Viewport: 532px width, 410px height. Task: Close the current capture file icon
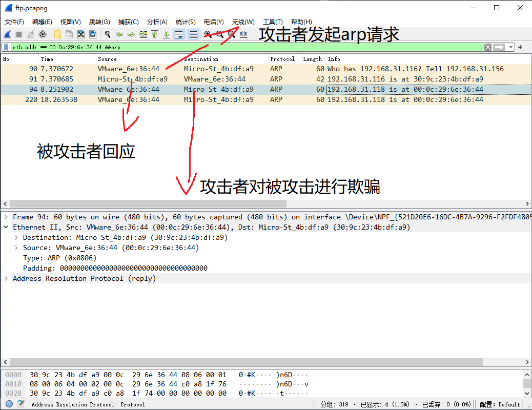click(x=81, y=34)
